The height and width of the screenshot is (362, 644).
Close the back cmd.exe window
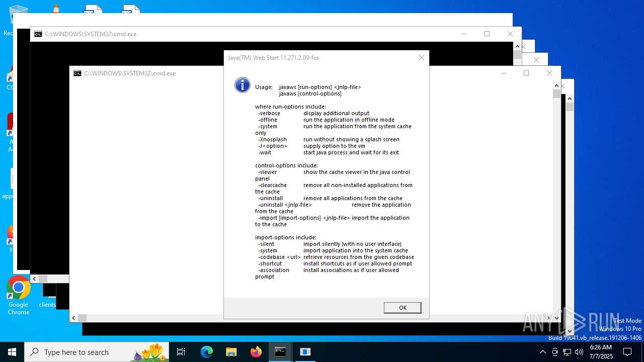click(510, 34)
